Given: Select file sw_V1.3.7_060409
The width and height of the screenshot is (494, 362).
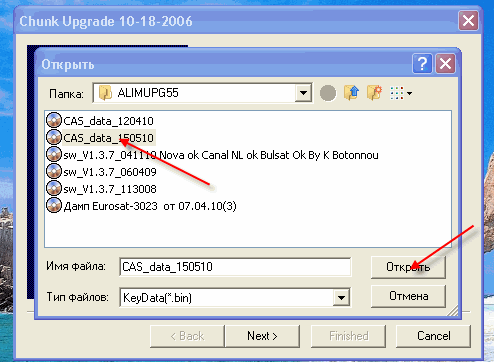Looking at the screenshot, I should 110,172.
